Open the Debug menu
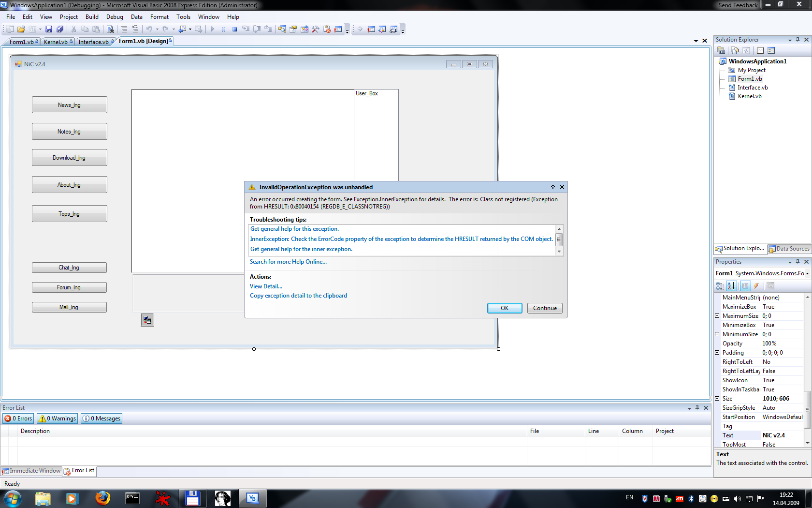Viewport: 812px width, 508px height. (x=115, y=17)
